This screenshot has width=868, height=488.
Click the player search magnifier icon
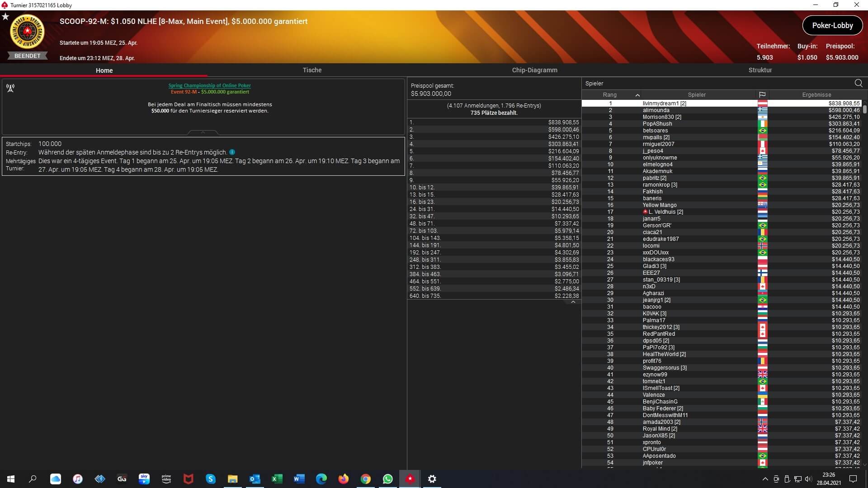[x=859, y=83]
